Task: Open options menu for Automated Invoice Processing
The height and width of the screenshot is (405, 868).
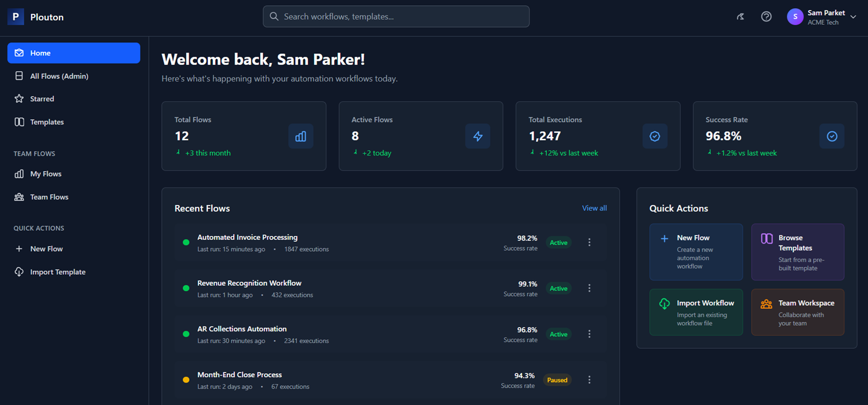Action: [589, 242]
